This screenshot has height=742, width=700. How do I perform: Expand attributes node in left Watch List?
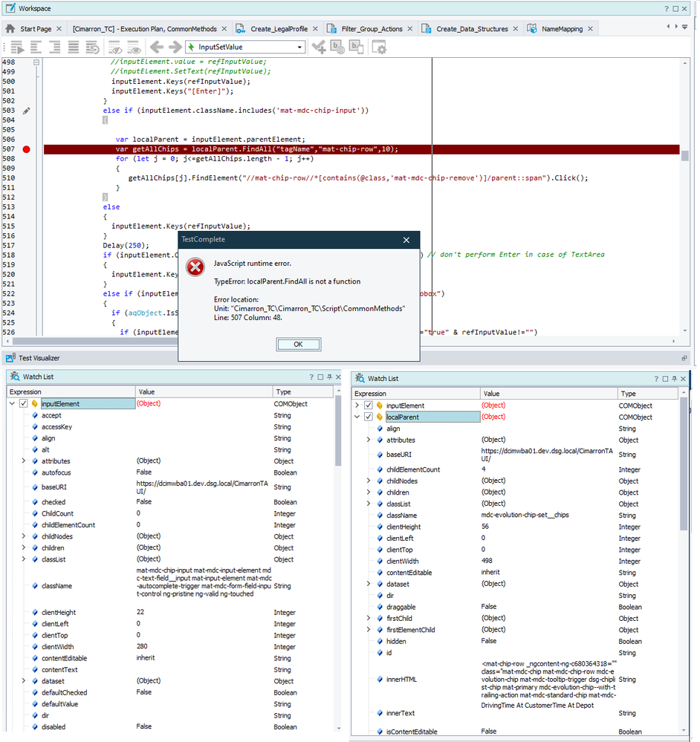click(x=24, y=461)
